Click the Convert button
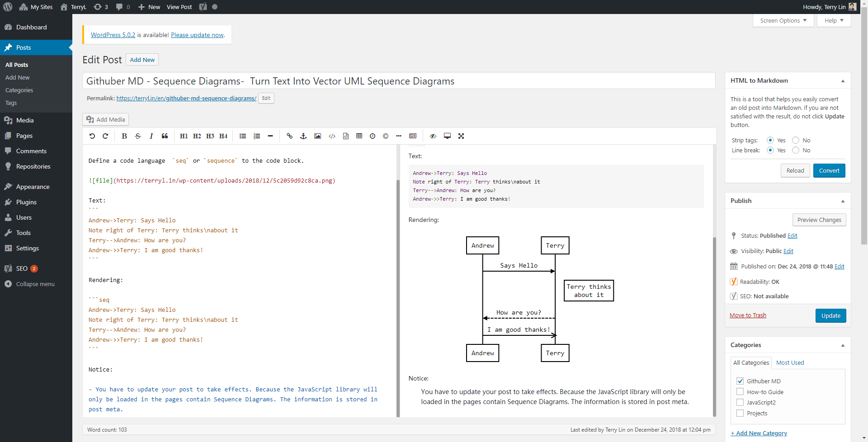868x442 pixels. click(x=829, y=170)
